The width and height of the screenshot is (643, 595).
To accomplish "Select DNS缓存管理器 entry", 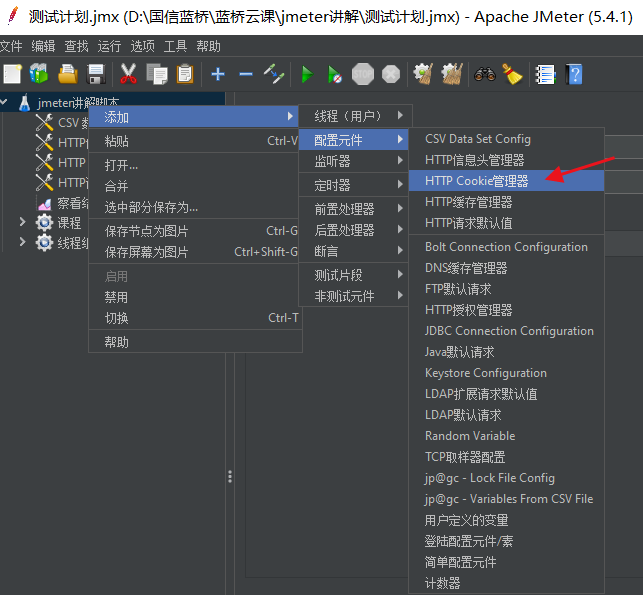I will pos(506,268).
